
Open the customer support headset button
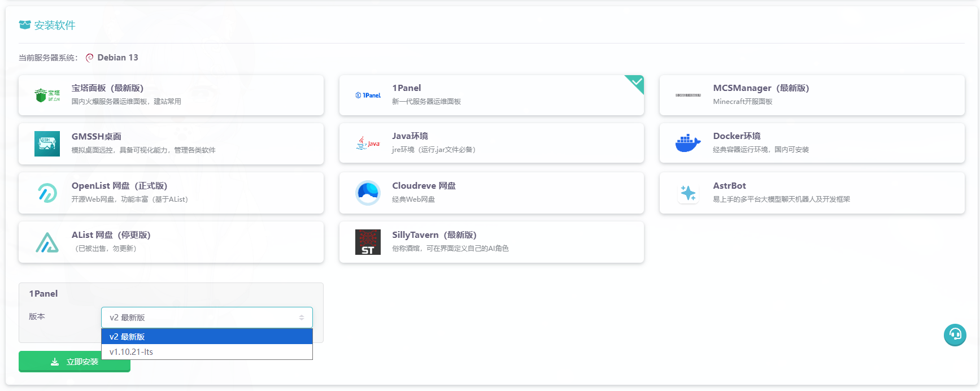pyautogui.click(x=955, y=335)
